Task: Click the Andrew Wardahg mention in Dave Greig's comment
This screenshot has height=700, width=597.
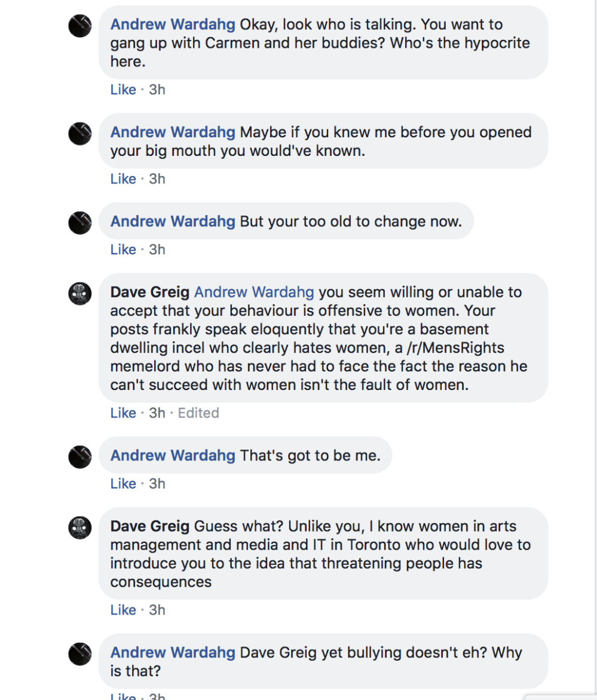Action: pyautogui.click(x=253, y=292)
